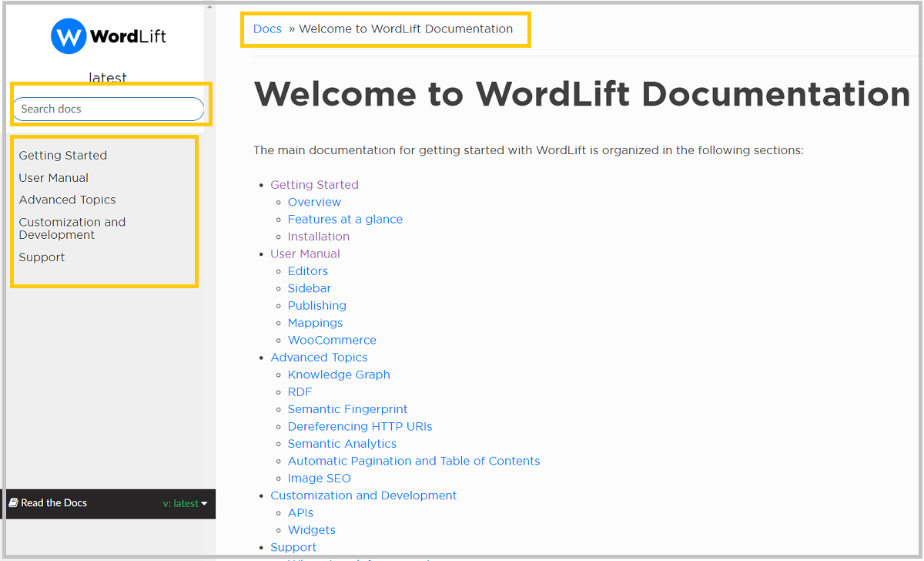Open the Widgets link

pyautogui.click(x=312, y=530)
